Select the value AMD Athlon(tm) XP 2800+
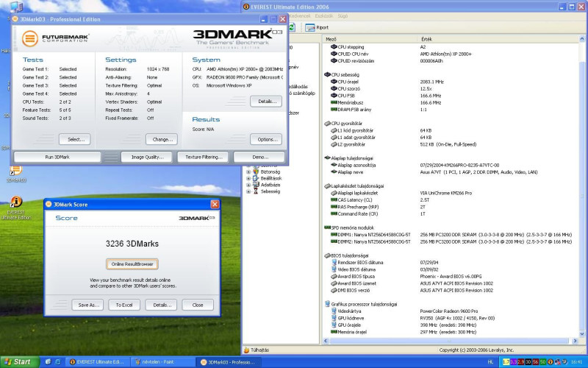Viewport: 588px width, 368px height. coord(445,54)
